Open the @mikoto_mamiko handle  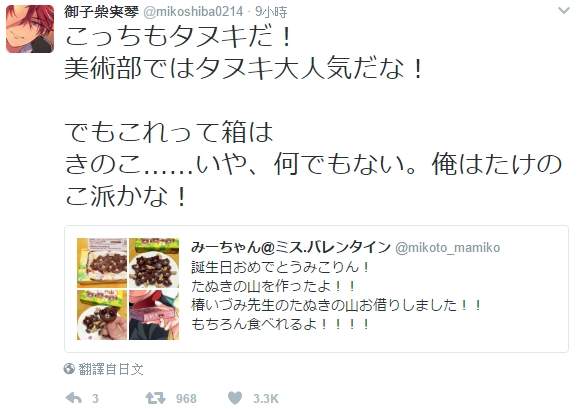[x=447, y=247]
